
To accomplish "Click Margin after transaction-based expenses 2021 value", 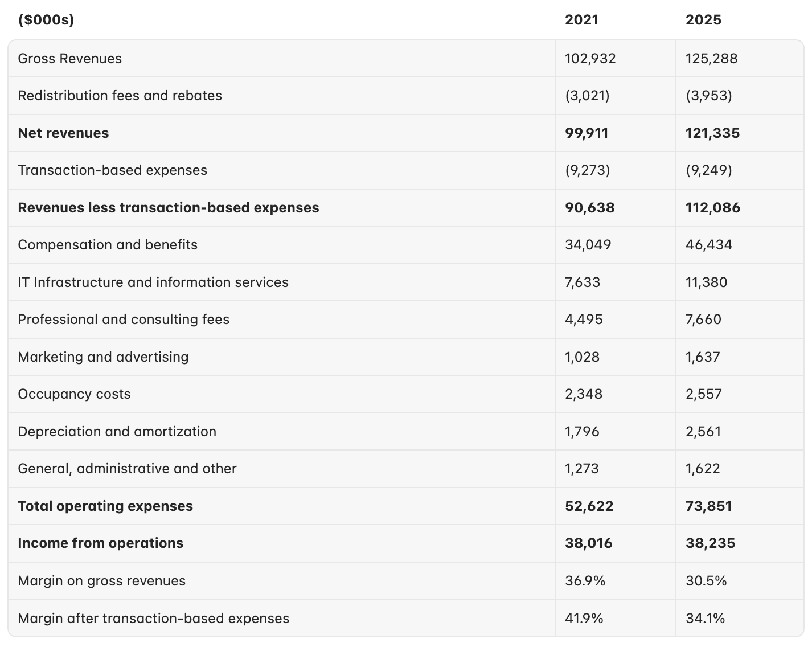I will click(584, 619).
